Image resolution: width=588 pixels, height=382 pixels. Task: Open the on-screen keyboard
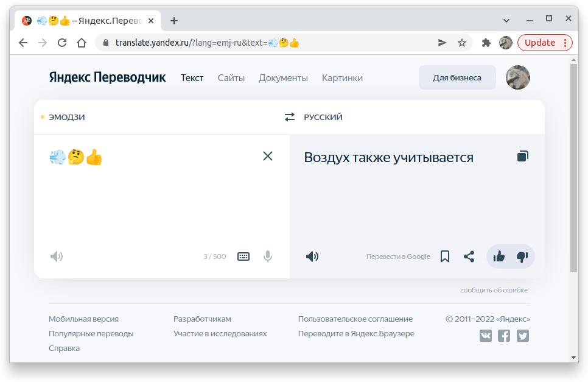243,256
